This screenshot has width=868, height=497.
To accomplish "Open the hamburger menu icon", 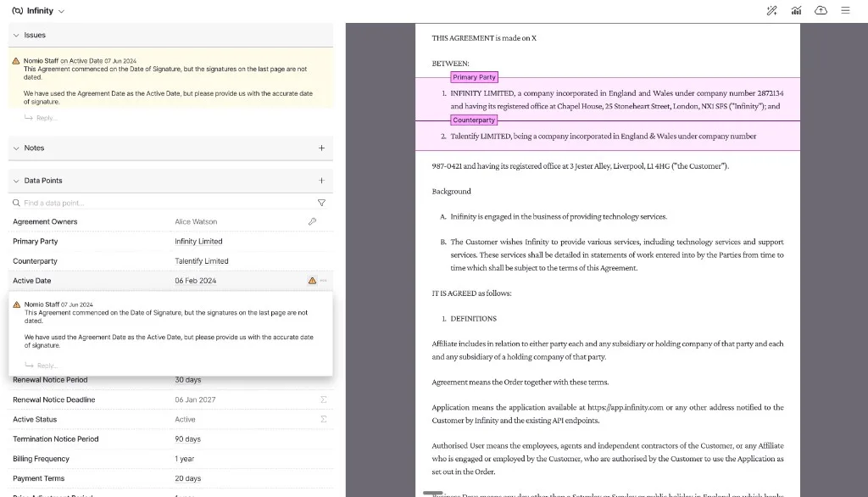I will coord(845,10).
